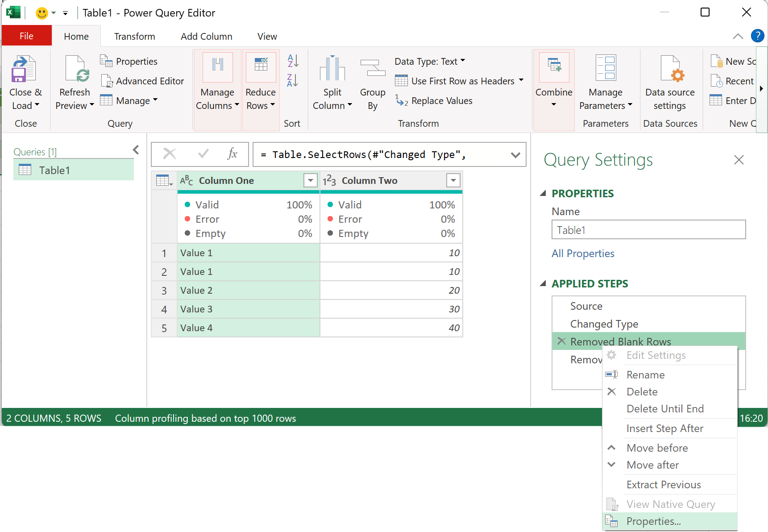768x532 pixels.
Task: Cancel the formula edit with the X
Action: coord(170,154)
